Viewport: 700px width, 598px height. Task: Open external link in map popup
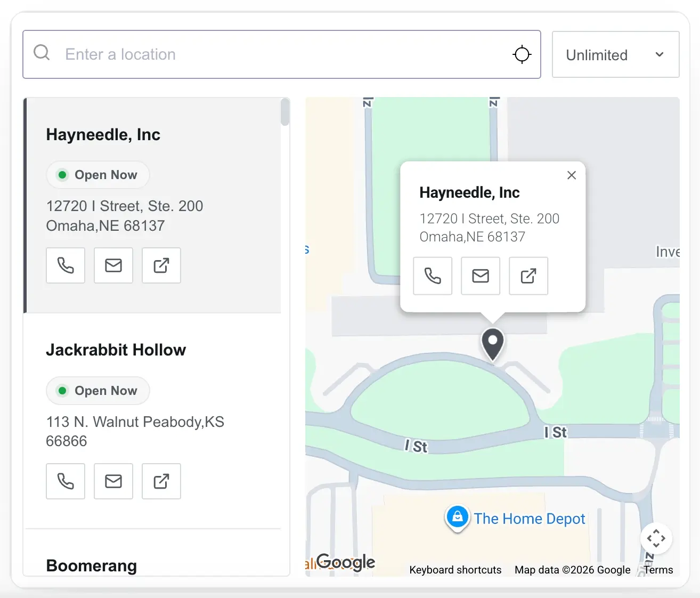point(528,276)
